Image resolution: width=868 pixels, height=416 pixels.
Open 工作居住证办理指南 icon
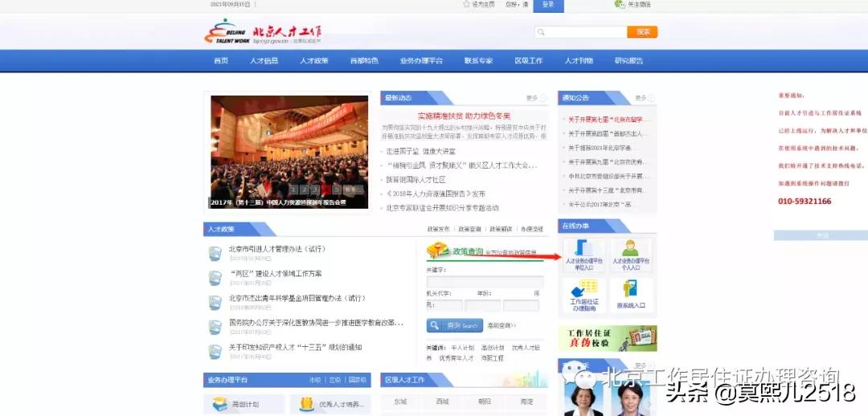(583, 288)
